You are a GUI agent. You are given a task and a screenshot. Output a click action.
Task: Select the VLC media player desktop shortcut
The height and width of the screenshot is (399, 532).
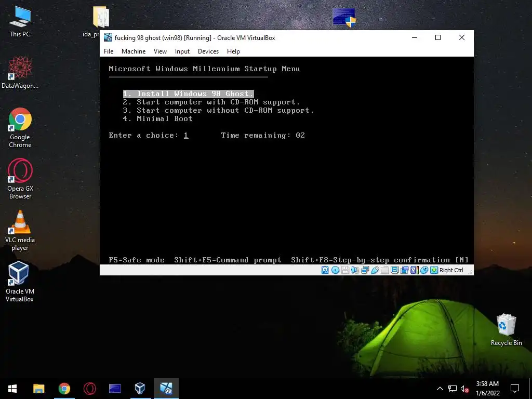[20, 230]
